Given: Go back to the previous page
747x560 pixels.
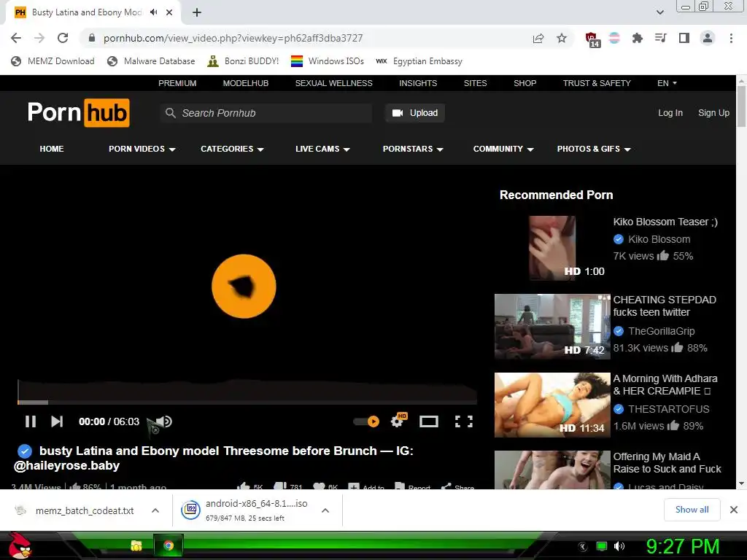Looking at the screenshot, I should coord(16,38).
